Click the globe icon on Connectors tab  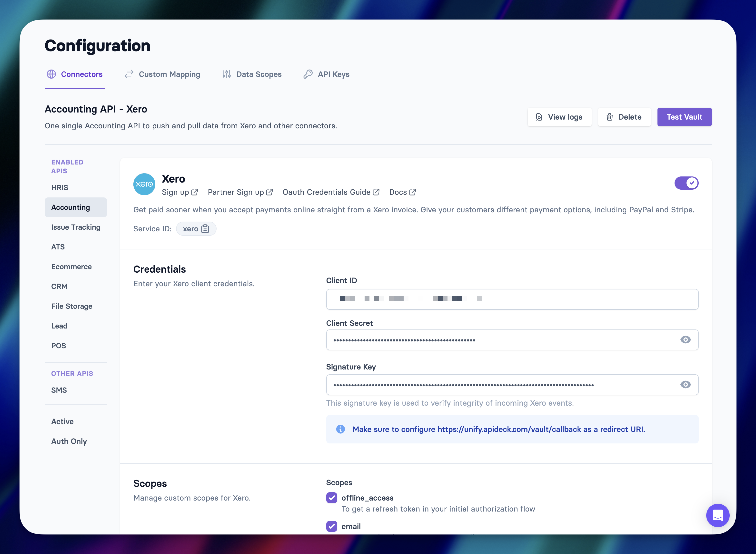click(51, 74)
